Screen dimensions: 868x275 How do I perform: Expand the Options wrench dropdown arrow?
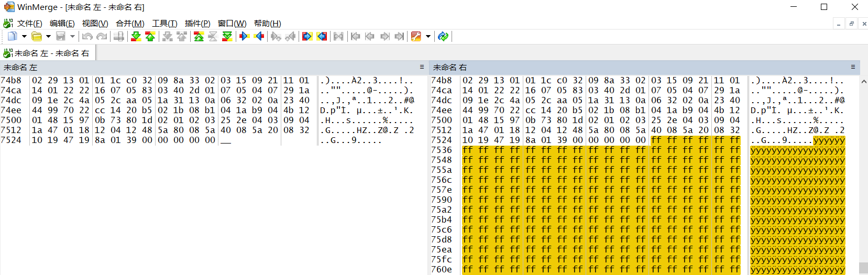pos(428,36)
